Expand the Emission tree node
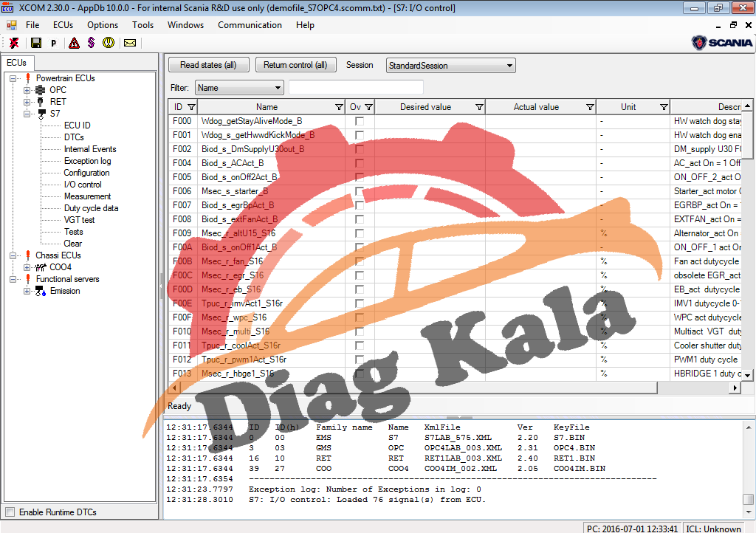Viewport: 756px width, 533px height. point(27,291)
